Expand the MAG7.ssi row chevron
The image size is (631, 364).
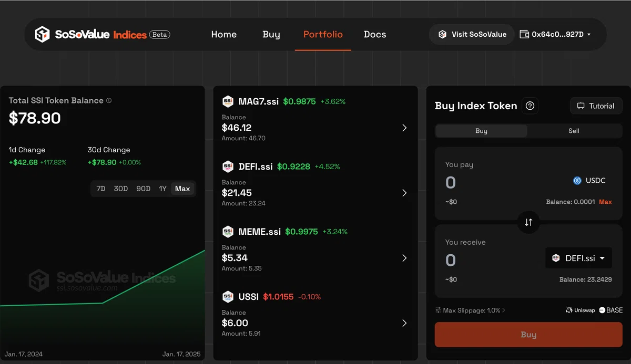click(x=404, y=128)
